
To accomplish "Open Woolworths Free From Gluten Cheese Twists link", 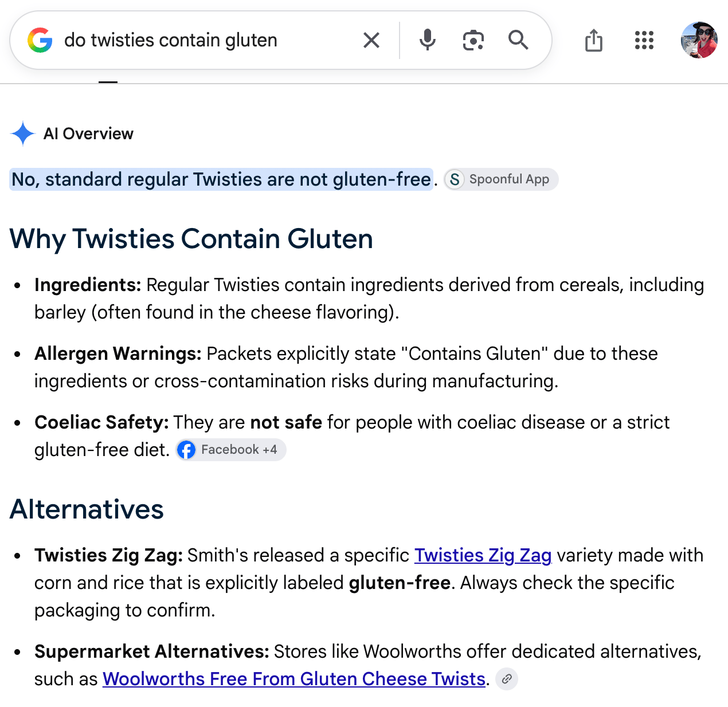I will click(294, 679).
